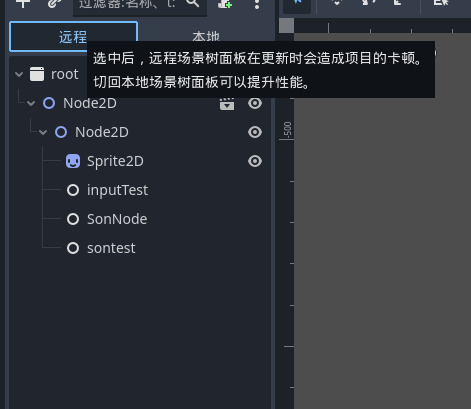
Task: Toggle the eye icon on nested Node2D
Action: coord(255,132)
